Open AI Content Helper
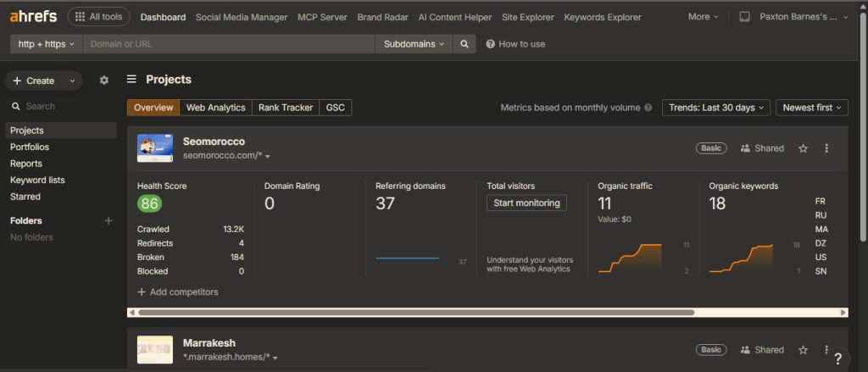 coord(455,17)
